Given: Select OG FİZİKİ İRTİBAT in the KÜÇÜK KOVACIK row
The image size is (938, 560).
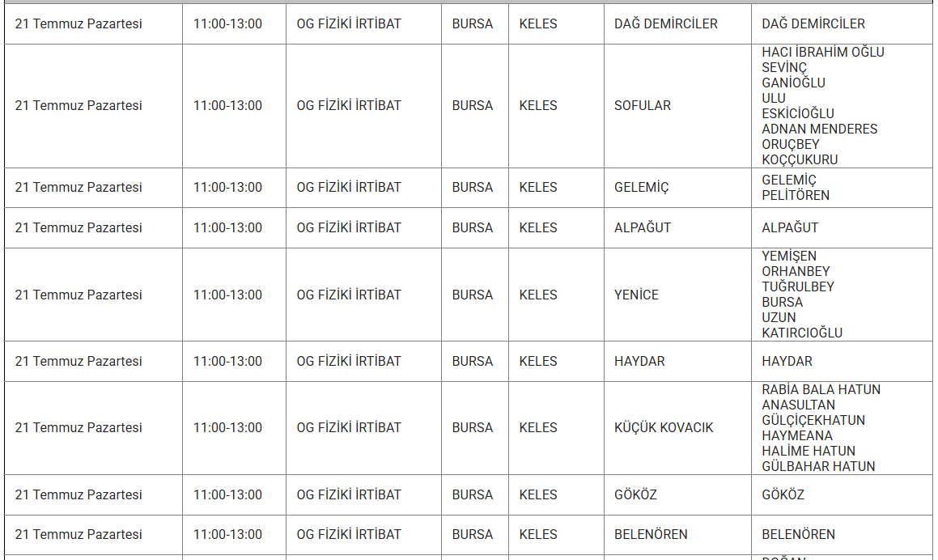Looking at the screenshot, I should click(x=349, y=427).
